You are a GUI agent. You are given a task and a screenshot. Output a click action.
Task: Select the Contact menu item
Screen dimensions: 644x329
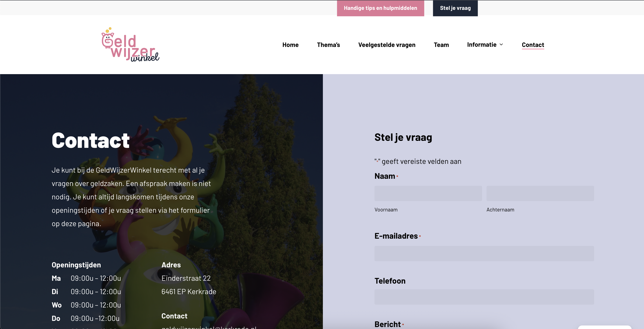tap(533, 45)
